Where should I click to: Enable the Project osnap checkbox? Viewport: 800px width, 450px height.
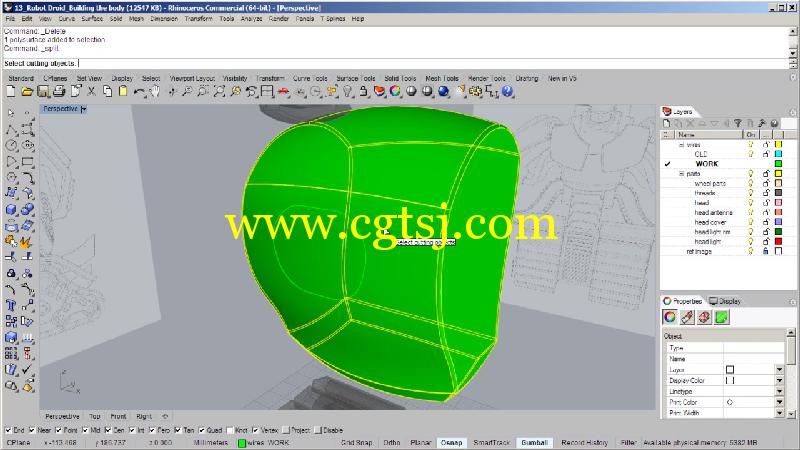pos(286,430)
